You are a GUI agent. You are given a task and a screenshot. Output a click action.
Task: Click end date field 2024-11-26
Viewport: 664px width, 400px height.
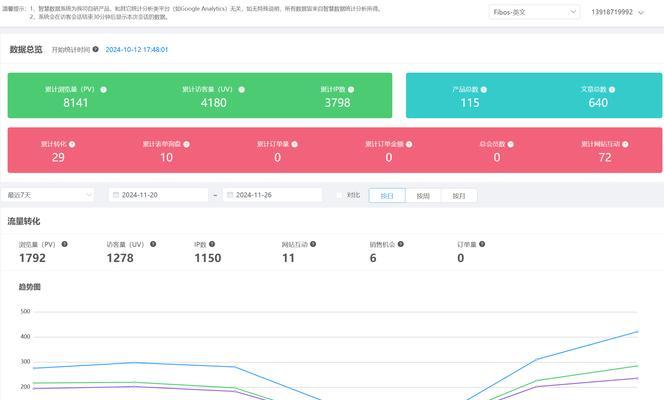[x=274, y=195]
